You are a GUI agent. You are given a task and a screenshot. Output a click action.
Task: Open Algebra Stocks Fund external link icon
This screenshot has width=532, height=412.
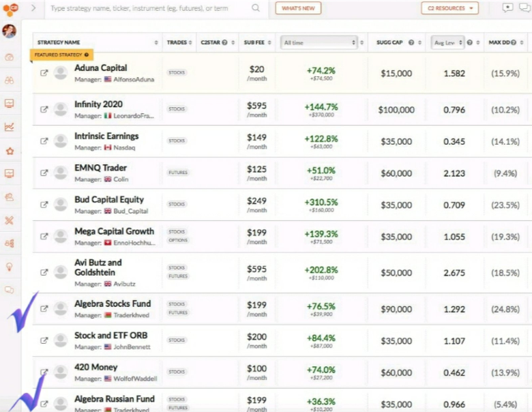44,308
